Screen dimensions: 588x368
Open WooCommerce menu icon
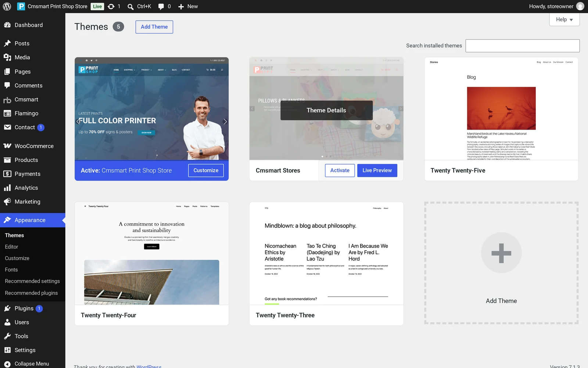7,146
